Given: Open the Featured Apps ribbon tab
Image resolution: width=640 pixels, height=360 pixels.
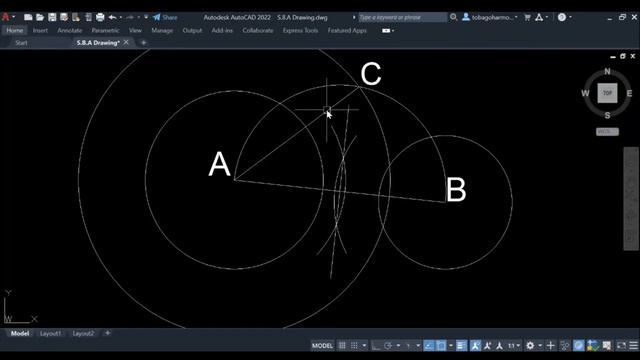Looking at the screenshot, I should click(x=347, y=30).
